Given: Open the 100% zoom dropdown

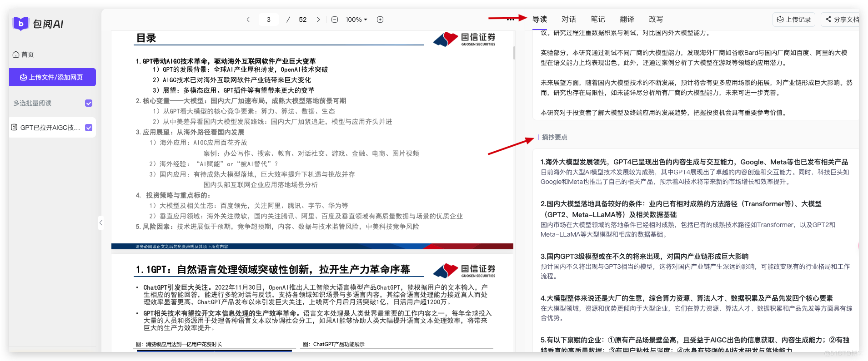Looking at the screenshot, I should pos(356,20).
